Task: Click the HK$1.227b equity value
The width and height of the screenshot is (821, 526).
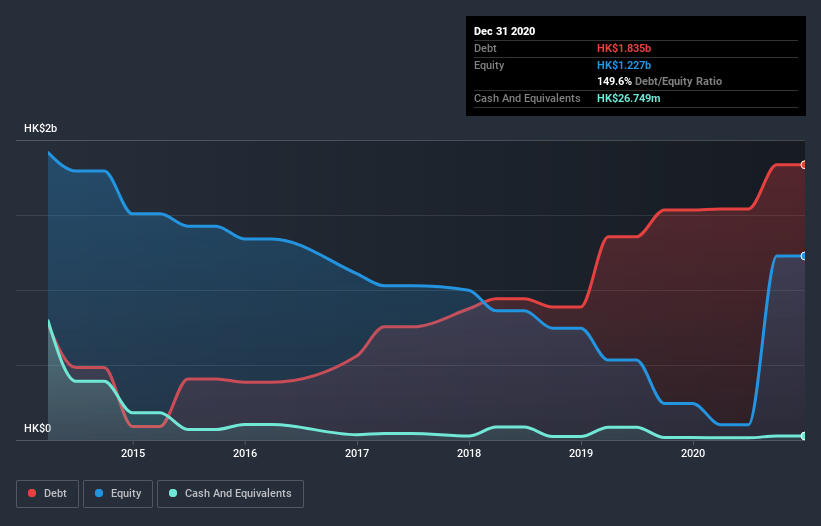Action: pos(624,65)
